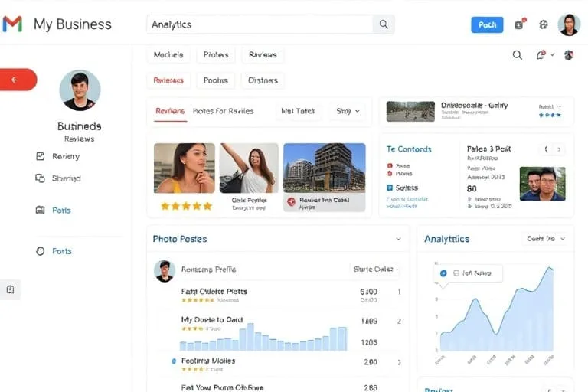Click the Revietry sidebar icon
Viewport: 588px width, 392px height.
40,156
